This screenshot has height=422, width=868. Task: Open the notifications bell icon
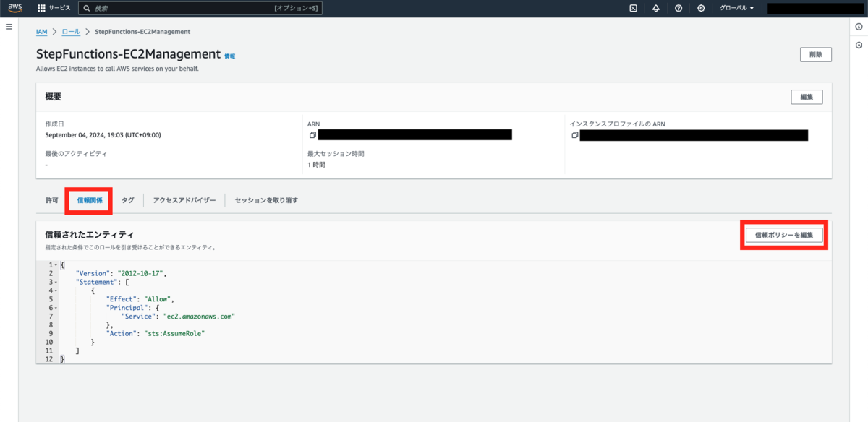coord(655,8)
